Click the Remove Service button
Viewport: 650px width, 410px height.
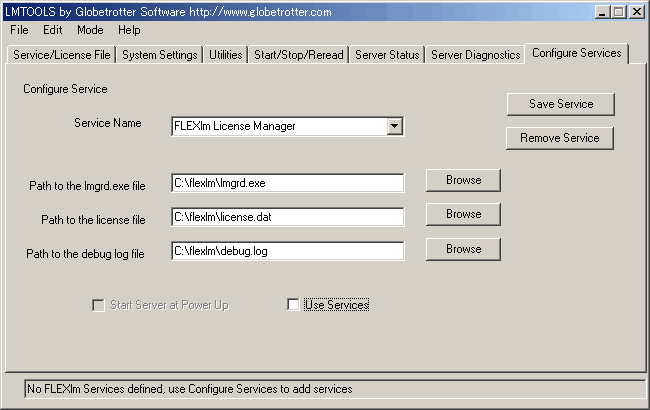(560, 138)
